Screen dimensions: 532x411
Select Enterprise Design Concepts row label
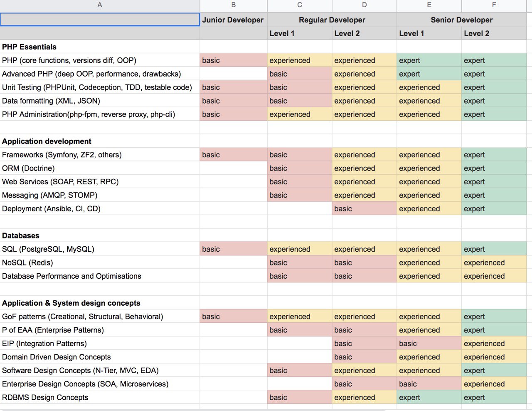point(100,384)
